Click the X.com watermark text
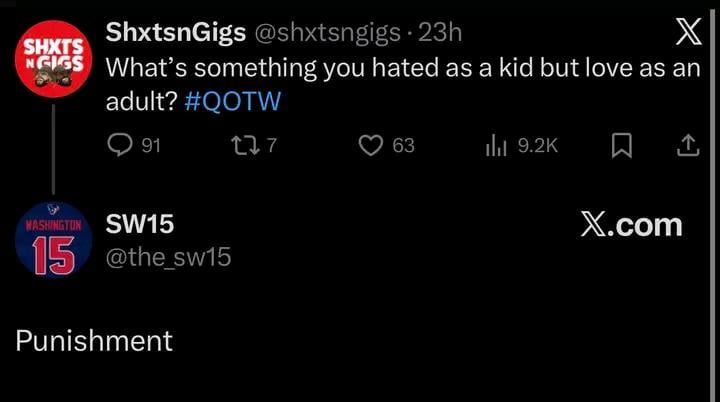The width and height of the screenshot is (720, 402). pos(631,226)
